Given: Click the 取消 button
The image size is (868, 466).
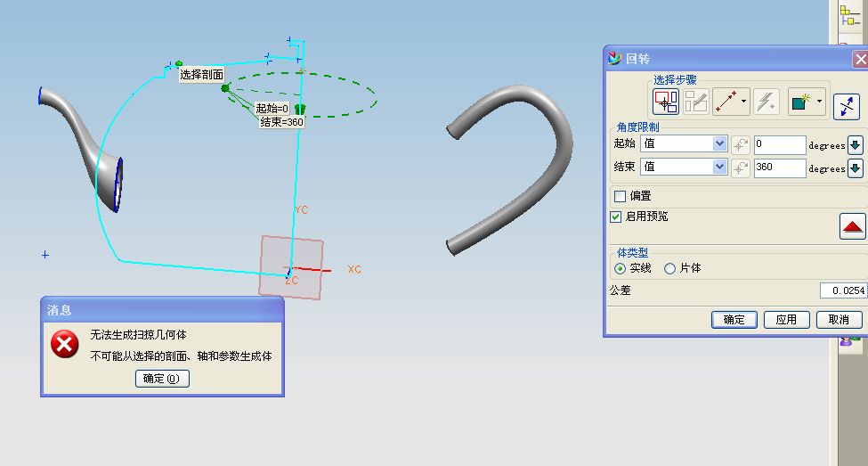Looking at the screenshot, I should pyautogui.click(x=840, y=320).
